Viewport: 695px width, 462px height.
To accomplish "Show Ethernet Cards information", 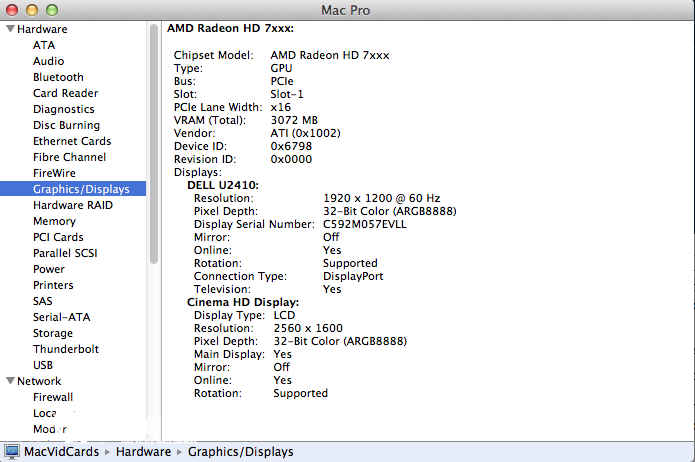I will click(72, 141).
